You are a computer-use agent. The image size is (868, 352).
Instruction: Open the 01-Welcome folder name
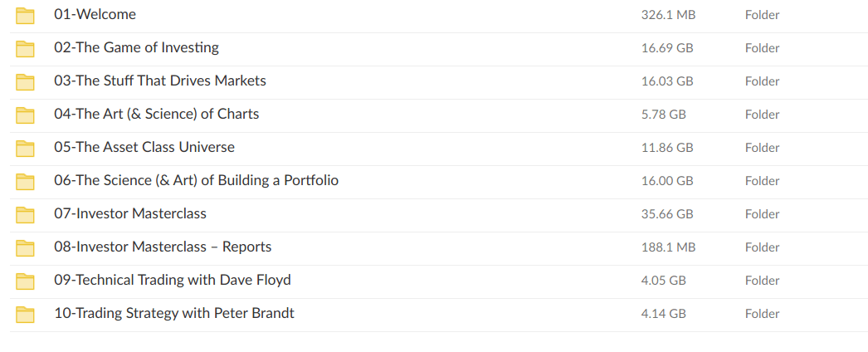pos(95,14)
